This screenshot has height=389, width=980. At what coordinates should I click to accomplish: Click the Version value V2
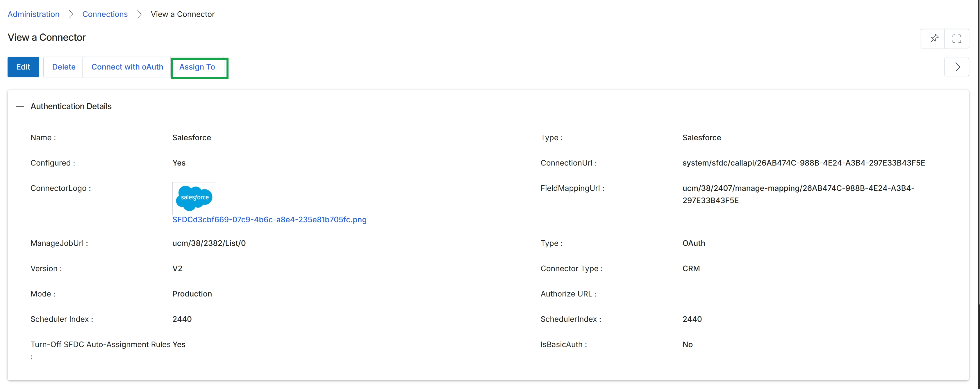(177, 269)
